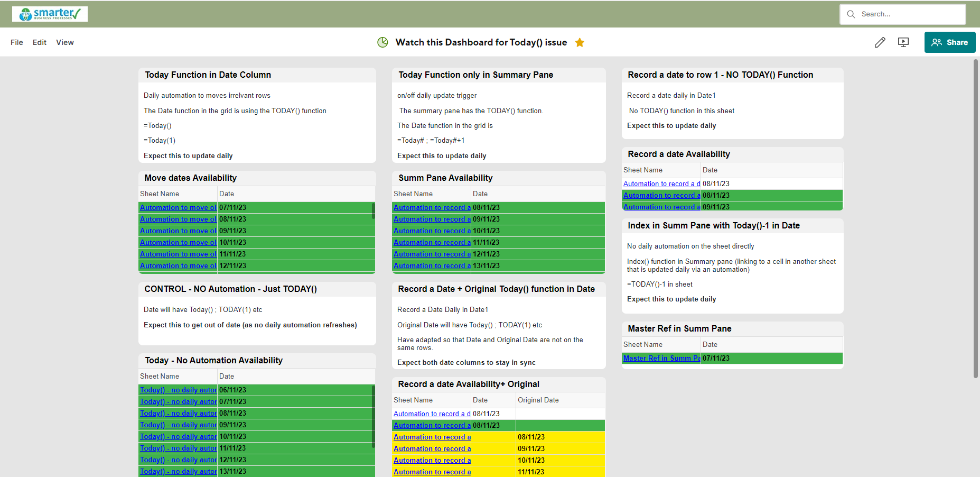Viewport: 980px width, 477px height.
Task: Click Today Function in Date Column widget title
Action: (x=208, y=75)
